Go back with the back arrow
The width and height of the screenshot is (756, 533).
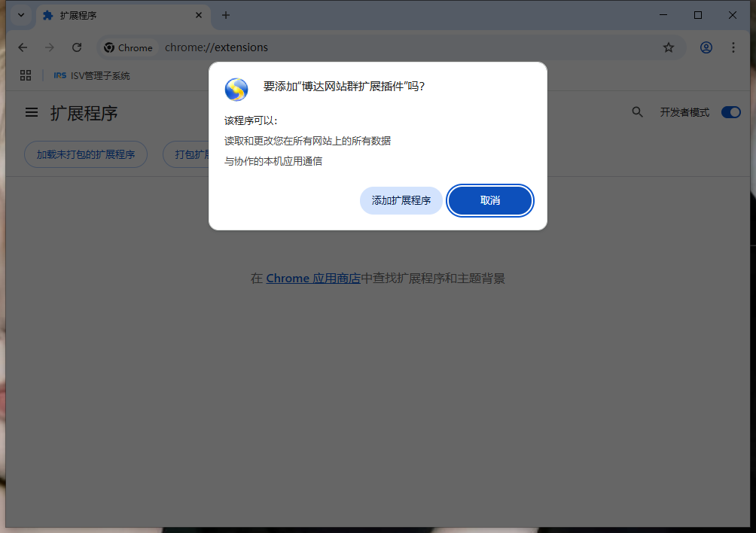tap(23, 47)
